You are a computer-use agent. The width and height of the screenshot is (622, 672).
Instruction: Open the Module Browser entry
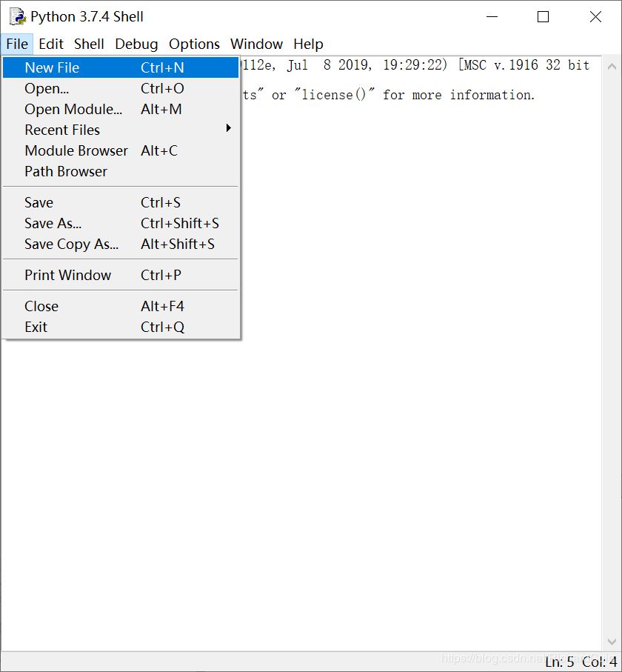tap(121, 151)
